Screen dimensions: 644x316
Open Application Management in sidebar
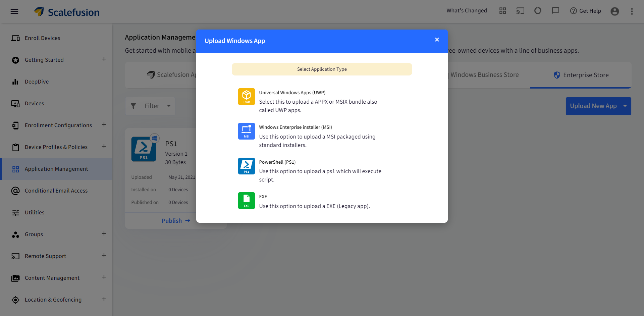coord(56,169)
